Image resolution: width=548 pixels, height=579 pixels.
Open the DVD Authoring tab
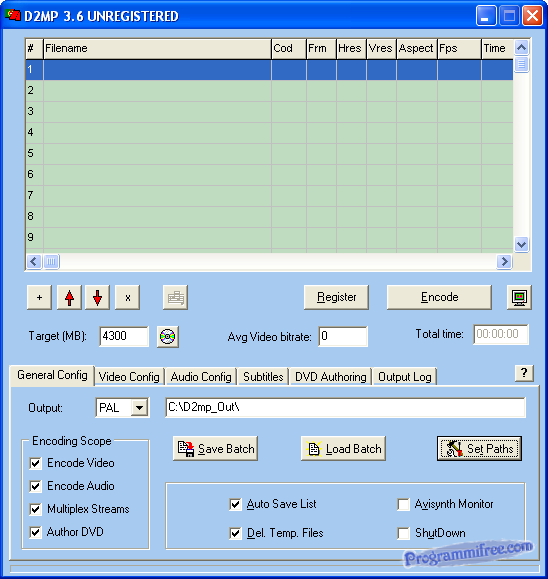coord(330,377)
